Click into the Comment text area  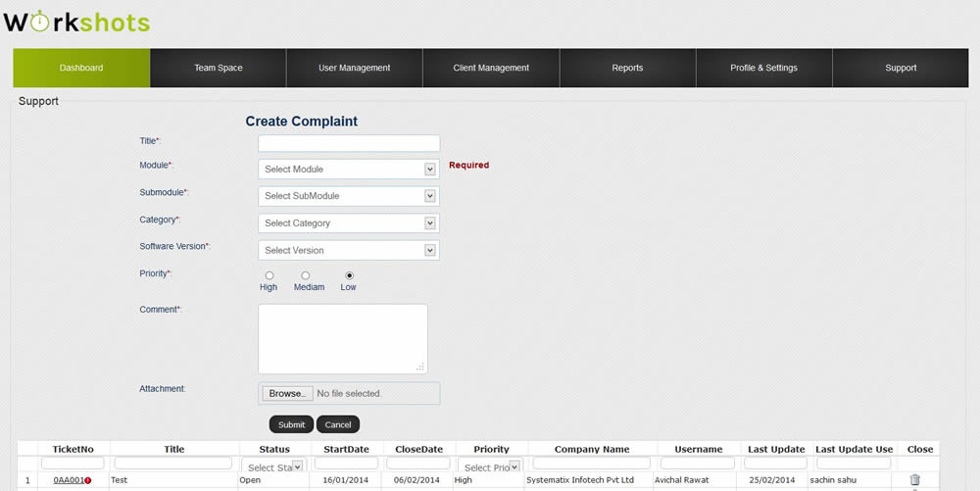coord(342,338)
